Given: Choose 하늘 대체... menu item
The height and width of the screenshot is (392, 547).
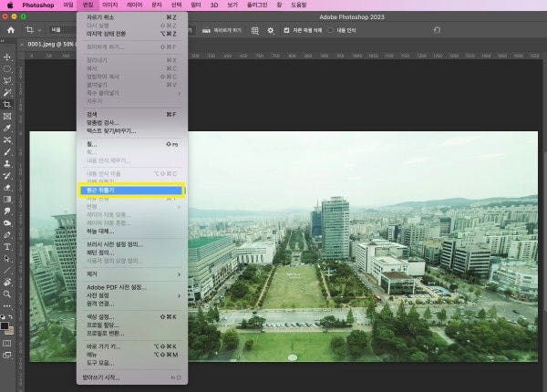Looking at the screenshot, I should (x=132, y=232).
